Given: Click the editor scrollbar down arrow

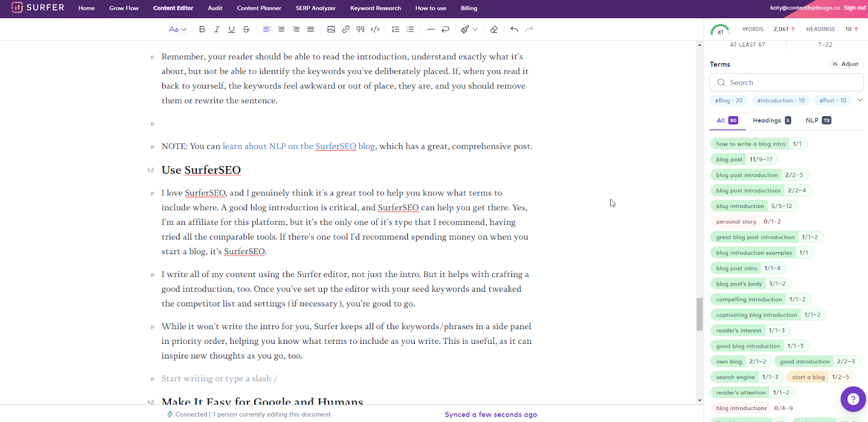Looking at the screenshot, I should [x=699, y=401].
